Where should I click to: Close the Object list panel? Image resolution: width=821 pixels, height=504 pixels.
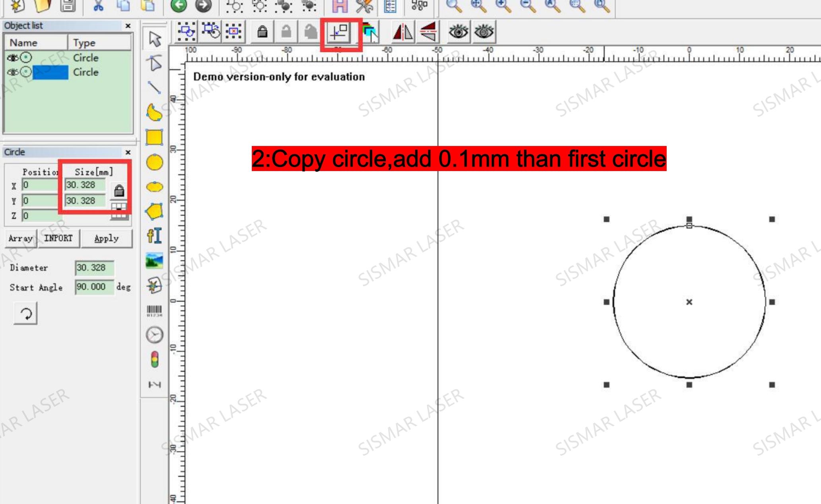[x=128, y=26]
